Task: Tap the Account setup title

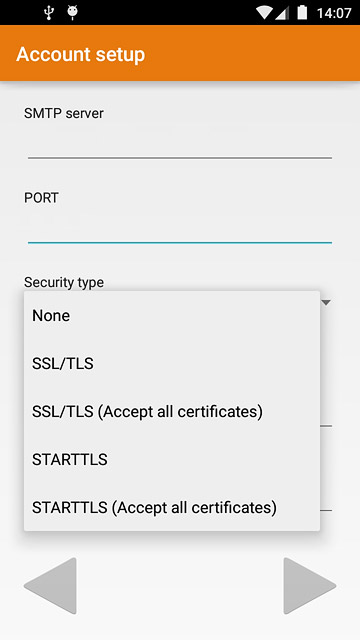Action: pyautogui.click(x=80, y=54)
